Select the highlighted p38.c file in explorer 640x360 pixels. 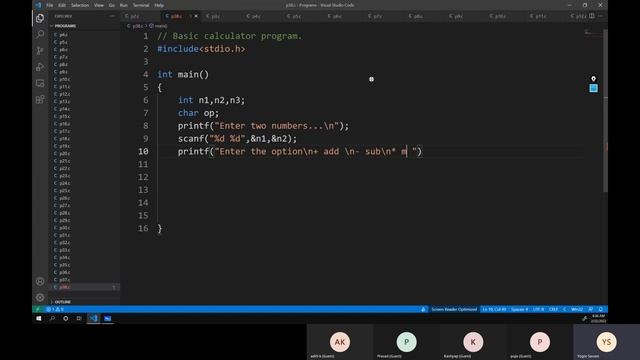[x=85, y=287]
